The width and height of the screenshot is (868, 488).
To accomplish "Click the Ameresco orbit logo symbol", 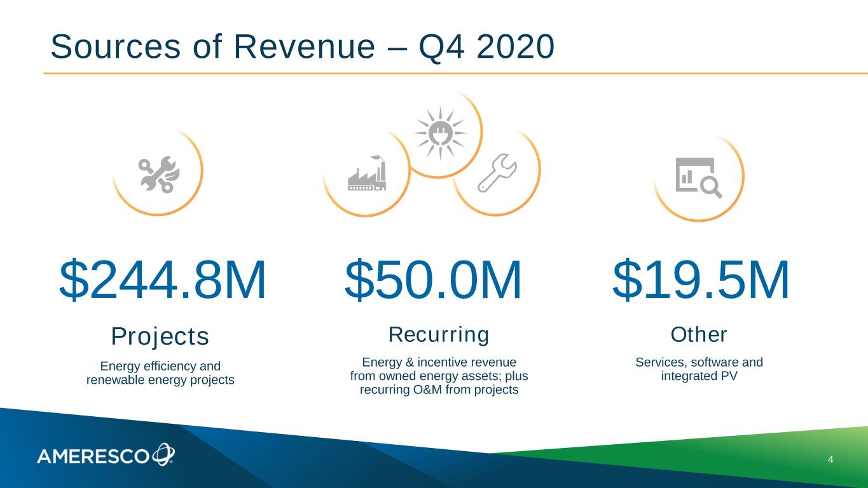I will [x=163, y=454].
